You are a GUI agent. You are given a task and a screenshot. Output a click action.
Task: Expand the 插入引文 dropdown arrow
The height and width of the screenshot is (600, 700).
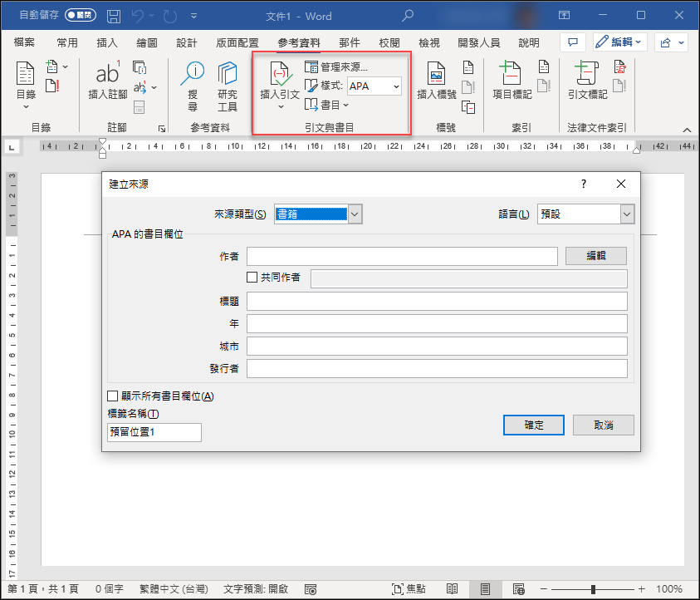click(x=281, y=106)
